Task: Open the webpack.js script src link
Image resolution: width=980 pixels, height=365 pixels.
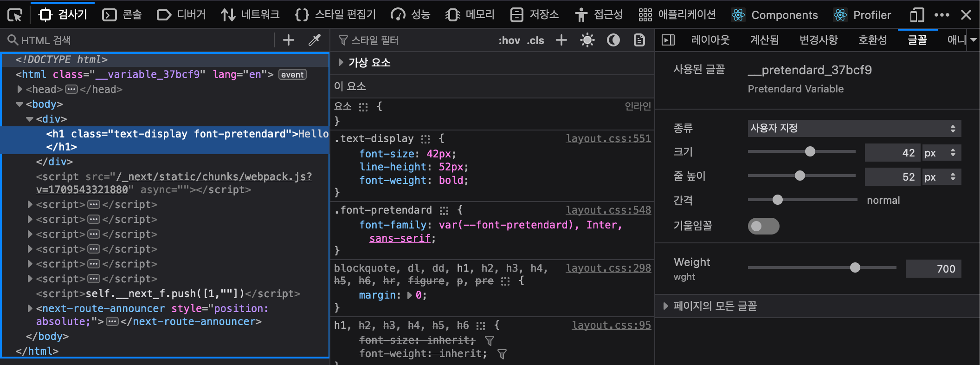Action: point(174,183)
